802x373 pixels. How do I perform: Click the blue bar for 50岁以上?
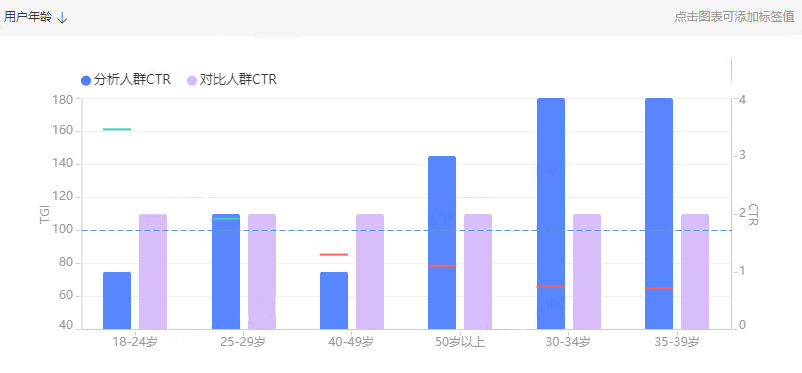442,243
